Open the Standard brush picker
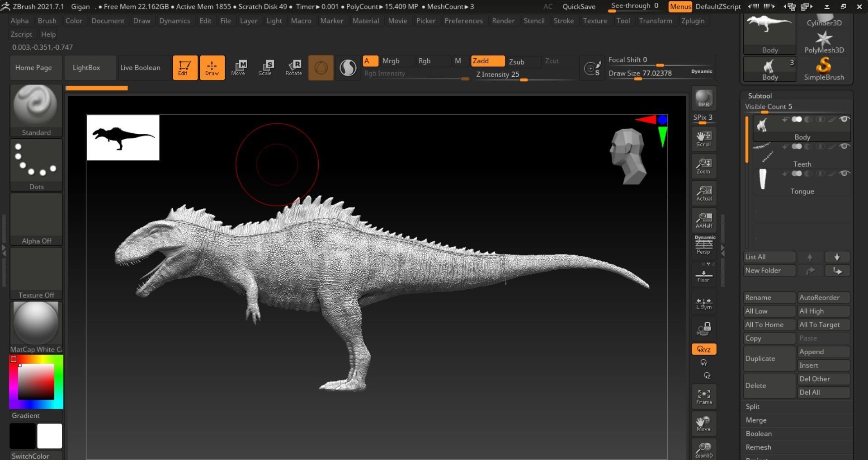The height and width of the screenshot is (460, 868). (36, 111)
